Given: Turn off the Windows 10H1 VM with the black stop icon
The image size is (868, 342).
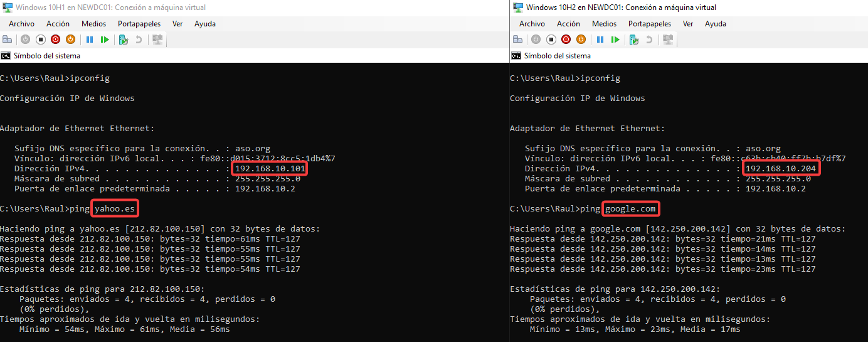Looking at the screenshot, I should 41,40.
